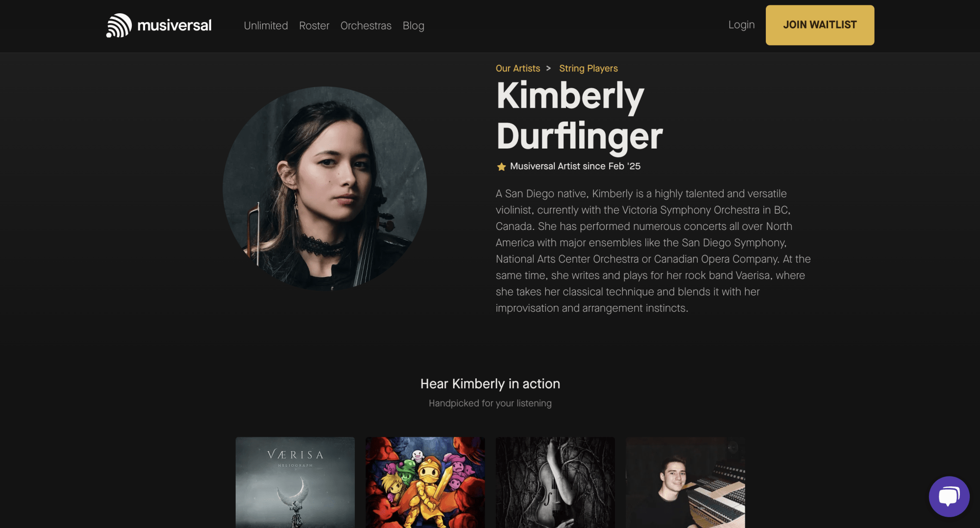Click the Musiversal logo icon
The image size is (980, 528).
[119, 25]
